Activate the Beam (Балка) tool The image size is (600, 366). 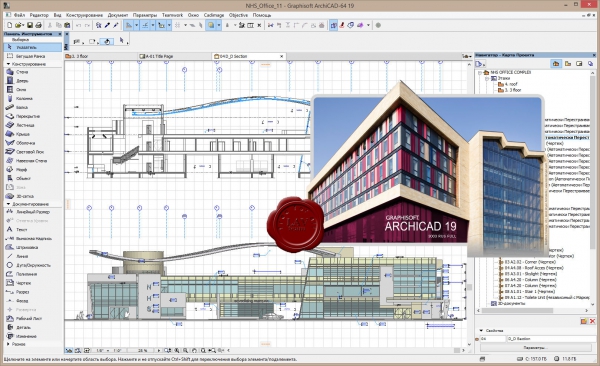pyautogui.click(x=32, y=107)
